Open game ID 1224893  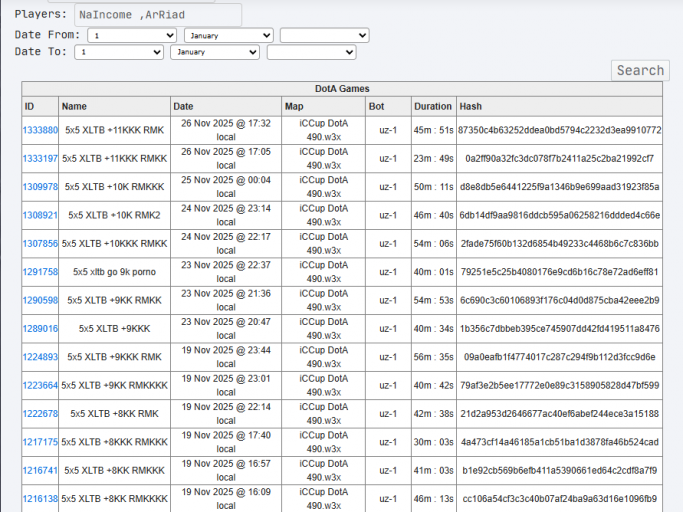click(x=40, y=356)
